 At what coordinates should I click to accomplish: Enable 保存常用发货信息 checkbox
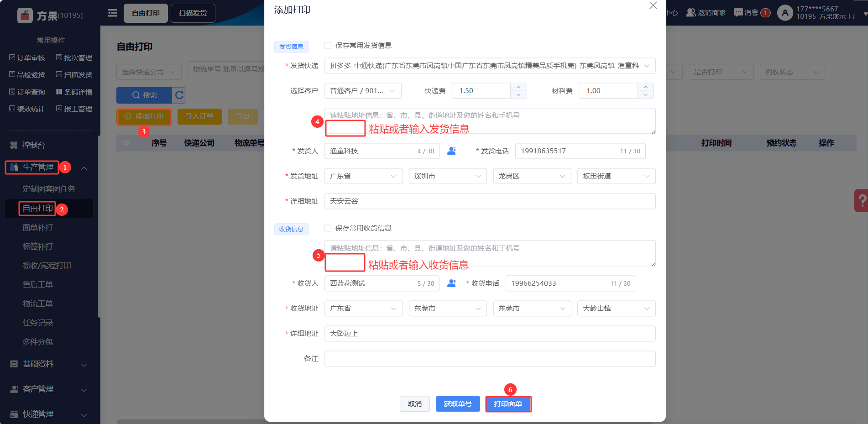[328, 46]
